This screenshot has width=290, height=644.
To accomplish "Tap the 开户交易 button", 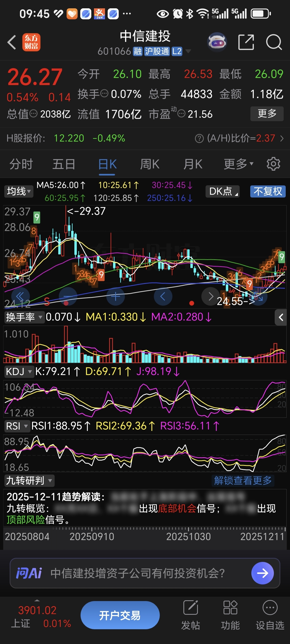I will [x=120, y=615].
